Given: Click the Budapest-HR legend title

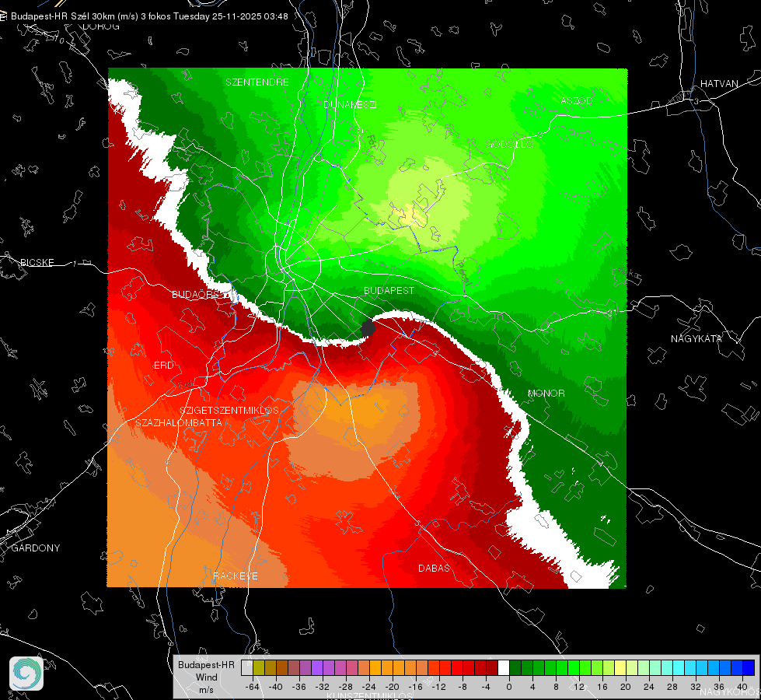Looking at the screenshot, I should pos(206,665).
